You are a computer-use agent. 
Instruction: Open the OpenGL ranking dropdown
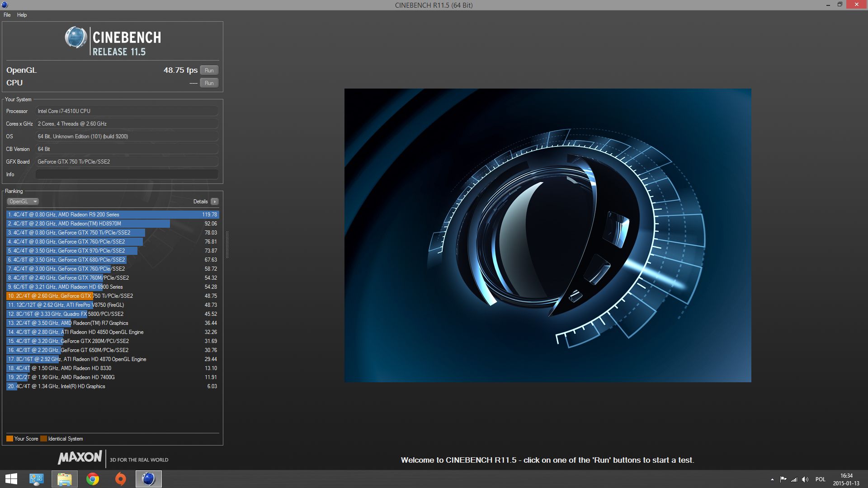[x=23, y=202]
